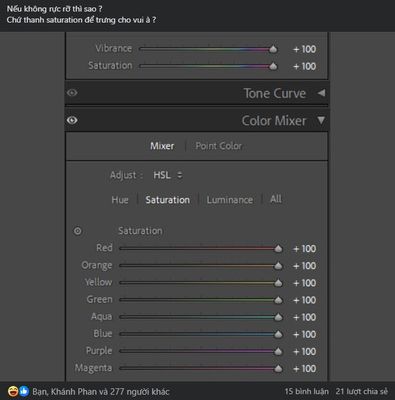Select the Hue tab
This screenshot has width=395, height=400.
[x=120, y=200]
